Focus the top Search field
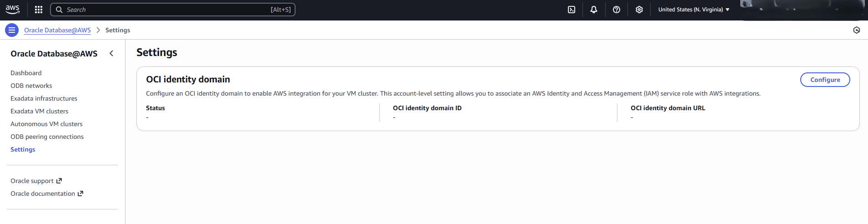Screen dimensions: 868x224 tap(173, 10)
